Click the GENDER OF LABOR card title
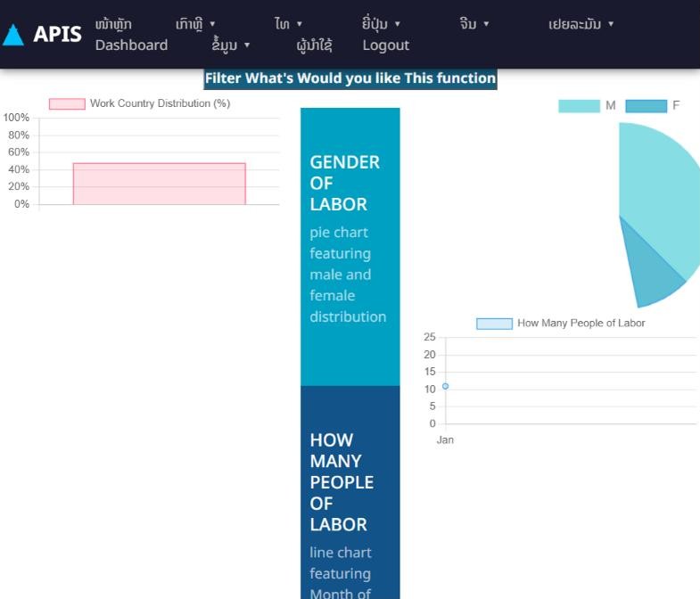700x599 pixels. pyautogui.click(x=344, y=184)
